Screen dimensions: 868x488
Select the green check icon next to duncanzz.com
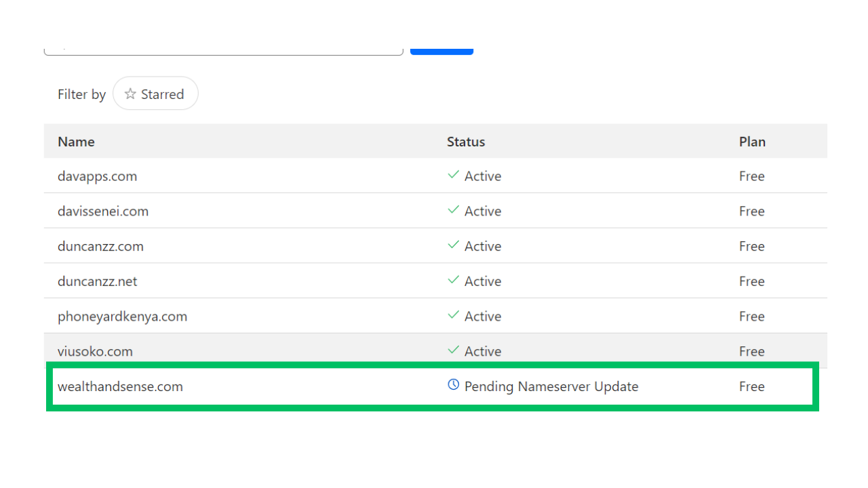coord(453,245)
